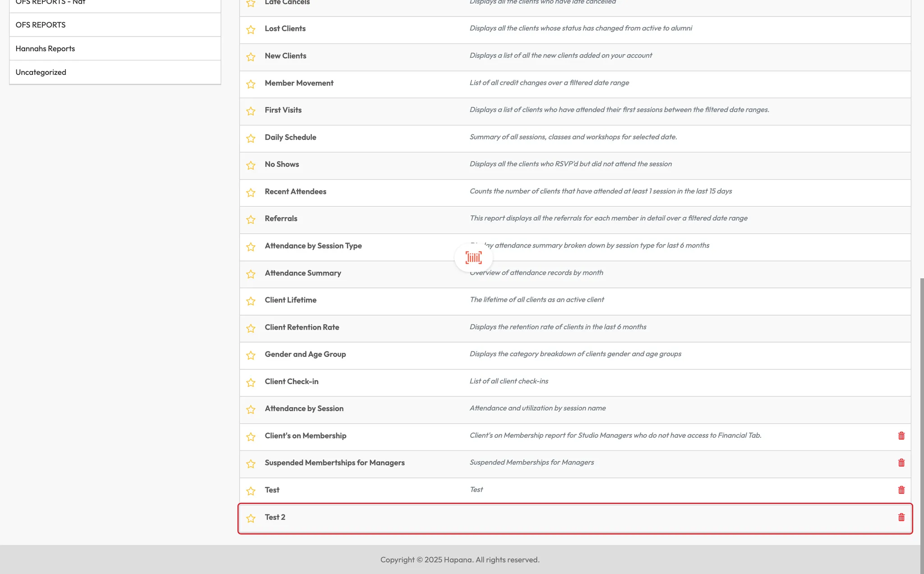The width and height of the screenshot is (924, 574).
Task: Delete Suspended Memberships for Managers report
Action: click(901, 463)
